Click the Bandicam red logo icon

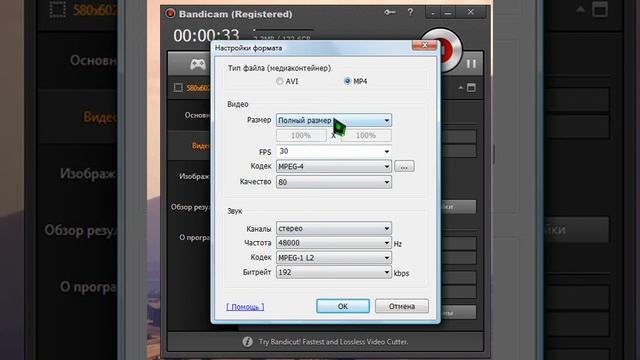(x=170, y=13)
